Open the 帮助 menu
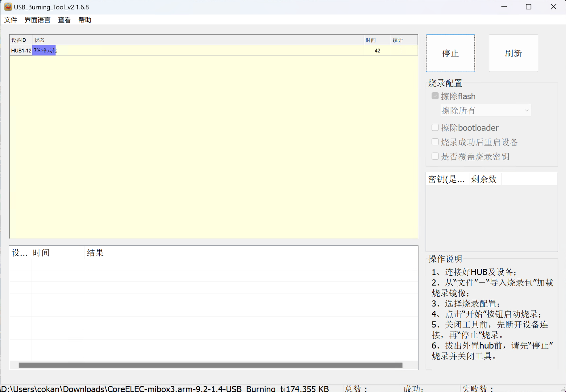This screenshot has height=392, width=566. click(85, 20)
